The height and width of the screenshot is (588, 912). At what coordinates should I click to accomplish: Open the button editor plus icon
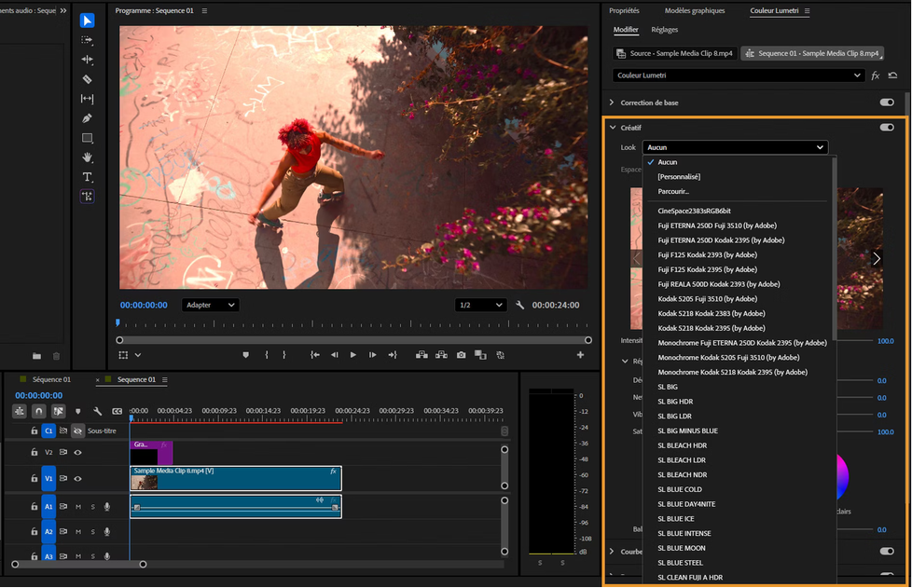pos(580,355)
